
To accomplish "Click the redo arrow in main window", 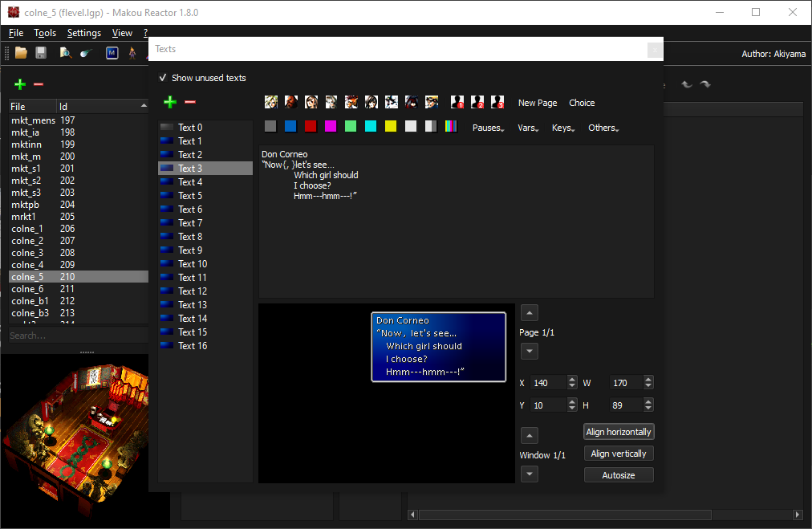I will (705, 84).
